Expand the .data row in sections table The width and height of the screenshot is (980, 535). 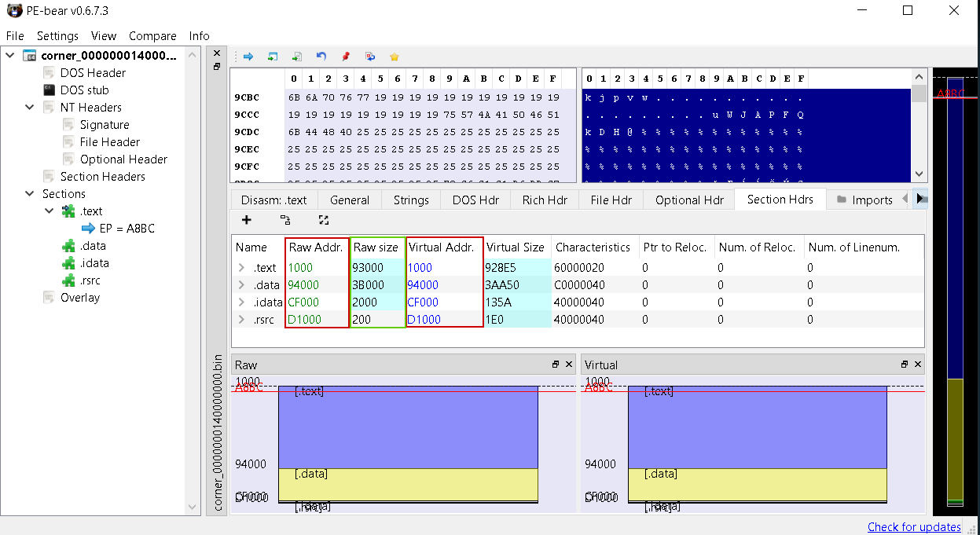[x=241, y=285]
